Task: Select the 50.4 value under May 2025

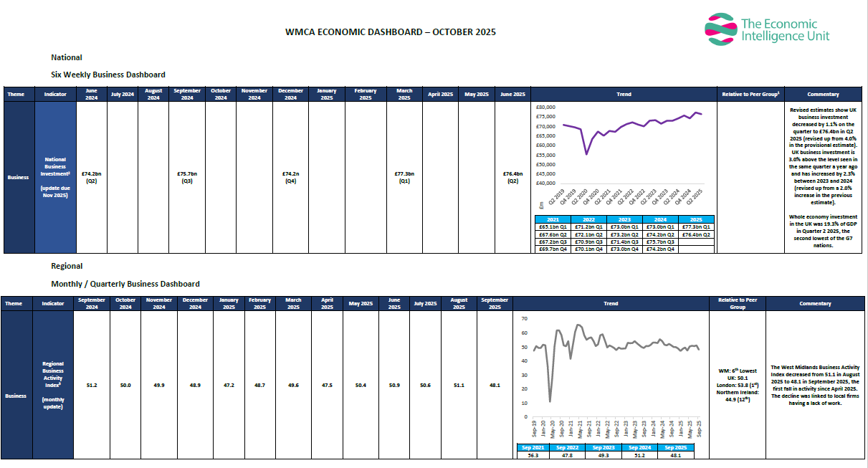Action: tap(361, 386)
